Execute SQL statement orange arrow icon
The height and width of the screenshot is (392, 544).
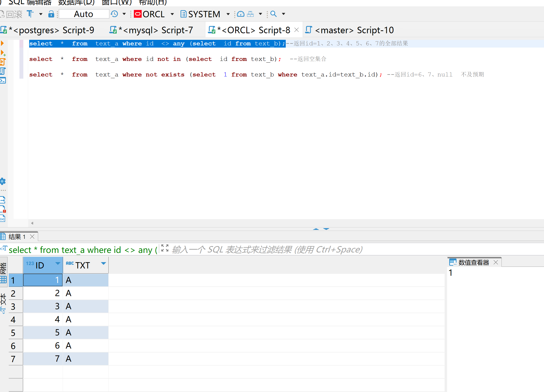click(2, 43)
